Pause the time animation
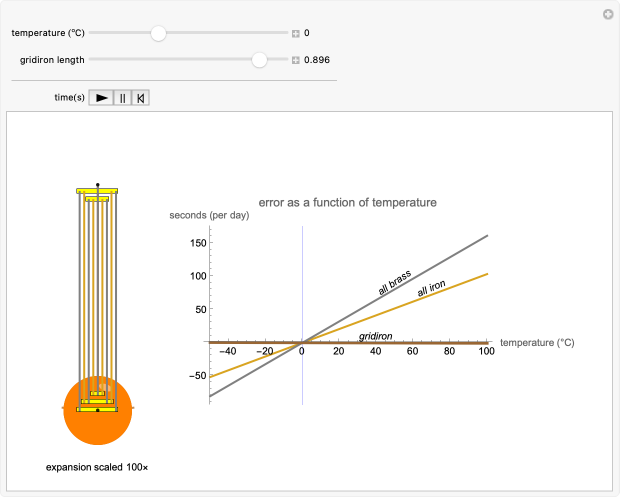Viewport: 620px width, 498px height. [x=123, y=98]
